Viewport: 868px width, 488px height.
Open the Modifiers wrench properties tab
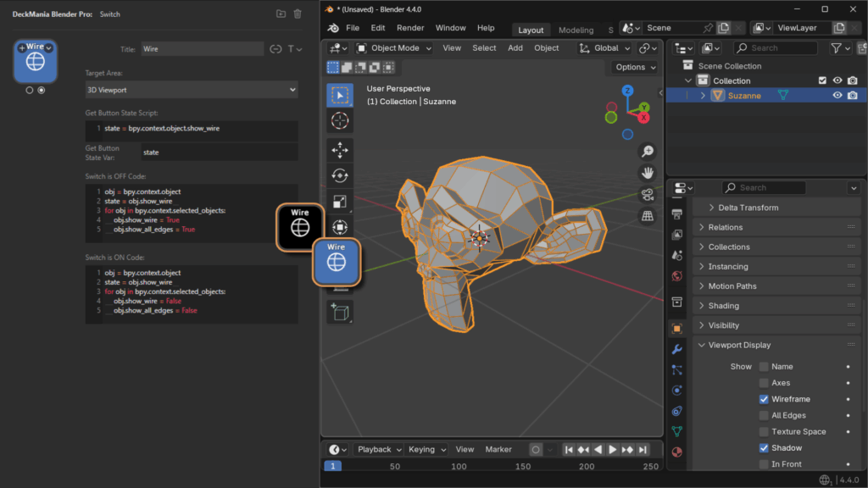coord(676,348)
